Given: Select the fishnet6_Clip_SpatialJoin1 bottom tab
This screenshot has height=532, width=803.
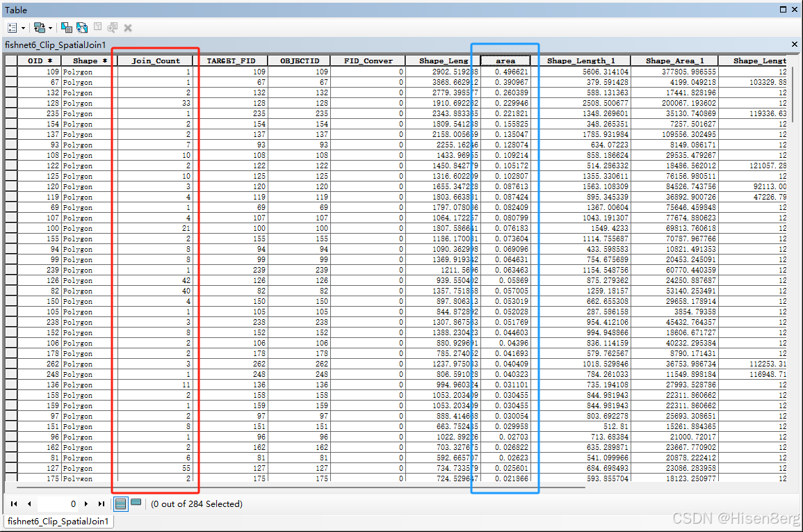Looking at the screenshot, I should [x=58, y=522].
